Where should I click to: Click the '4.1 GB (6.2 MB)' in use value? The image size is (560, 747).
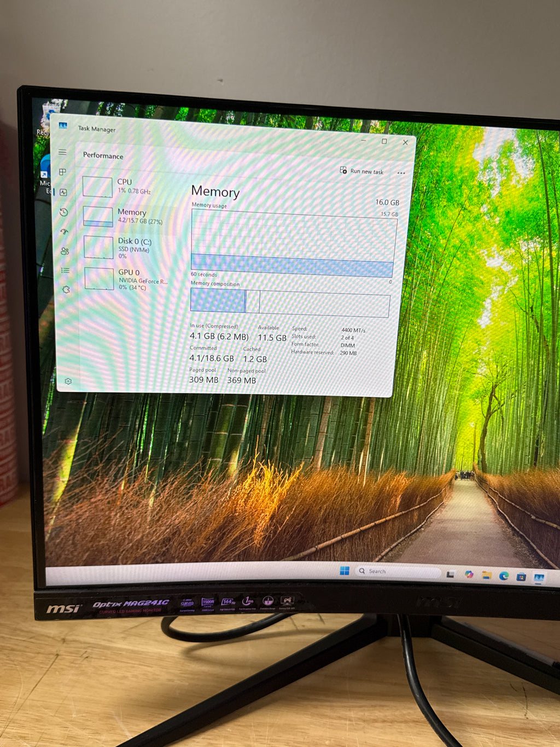(x=219, y=336)
